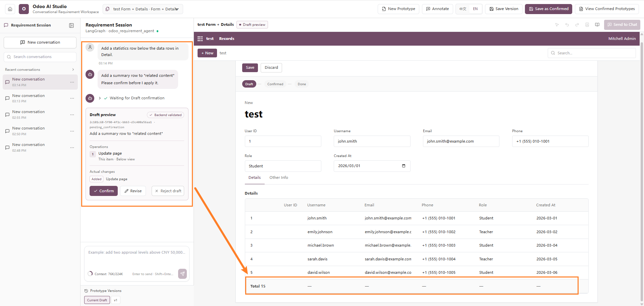Open the Created At calendar picker
The image size is (644, 306).
(404, 166)
